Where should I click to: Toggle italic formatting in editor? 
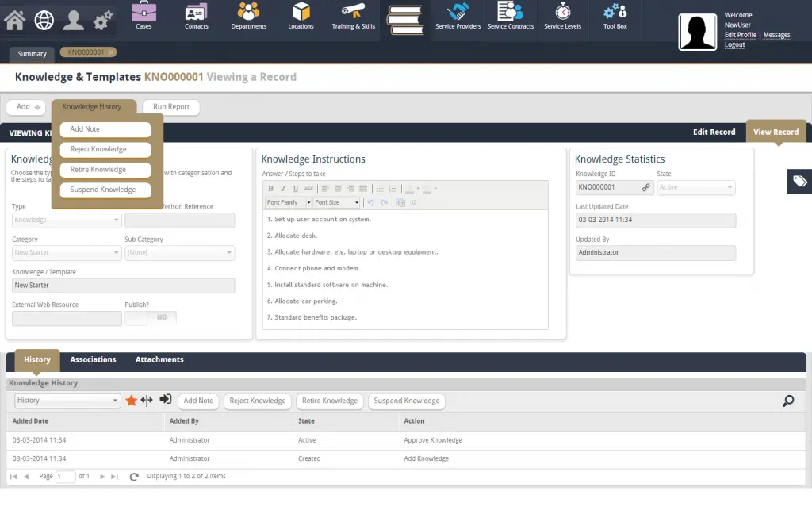point(283,189)
